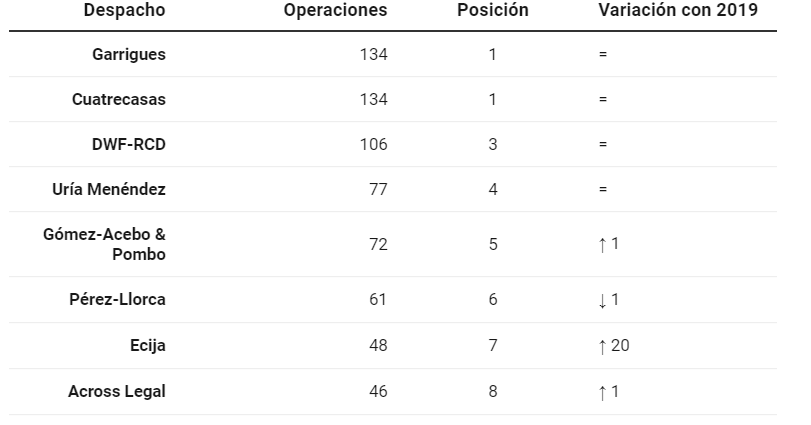Image resolution: width=811 pixels, height=425 pixels.
Task: Click the Posición column header
Action: pos(492,10)
